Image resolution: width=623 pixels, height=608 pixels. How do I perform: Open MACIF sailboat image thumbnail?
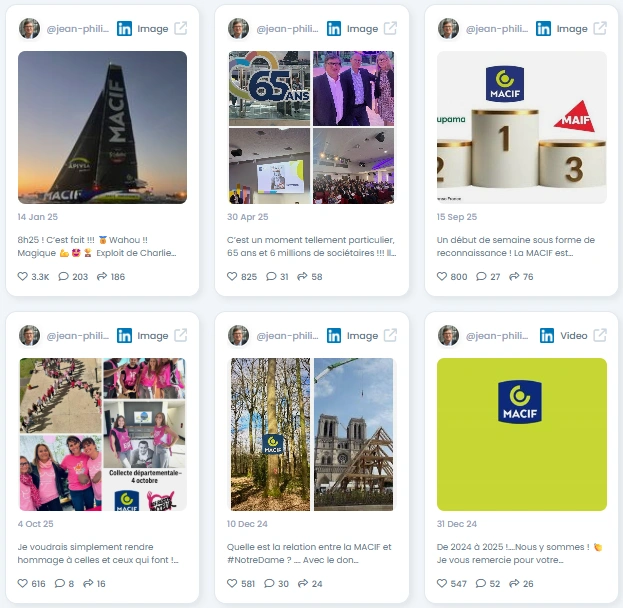click(103, 127)
